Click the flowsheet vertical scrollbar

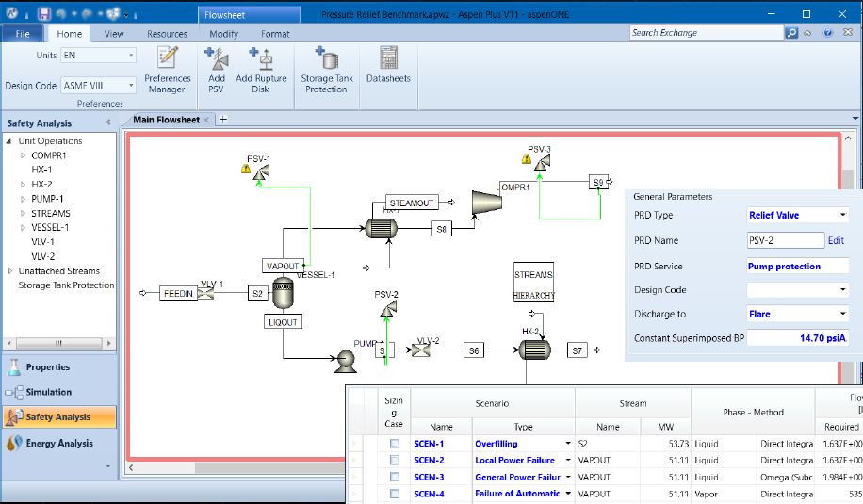(848, 179)
